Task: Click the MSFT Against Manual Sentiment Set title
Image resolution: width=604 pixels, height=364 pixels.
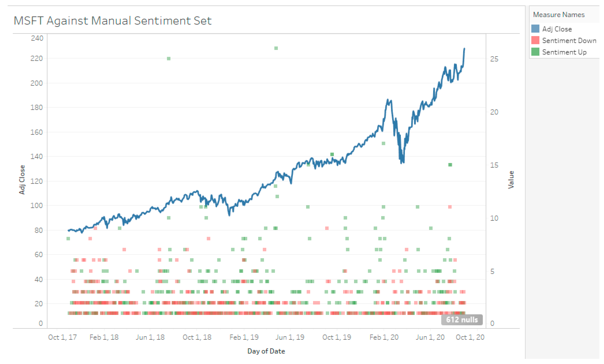Action: (x=113, y=21)
